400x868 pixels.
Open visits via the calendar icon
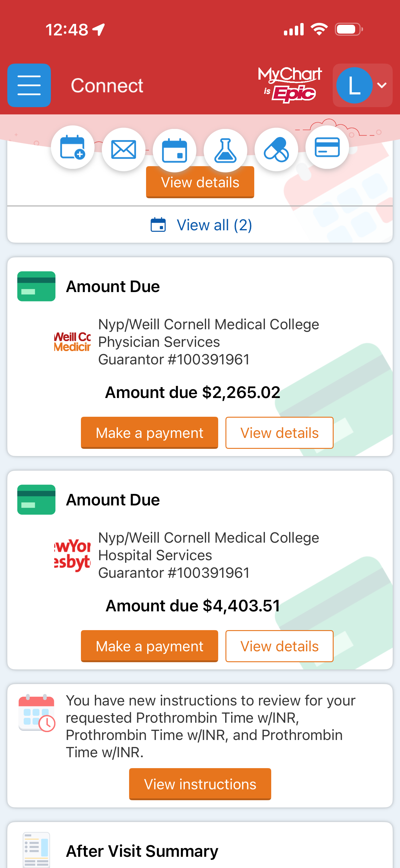coord(174,150)
